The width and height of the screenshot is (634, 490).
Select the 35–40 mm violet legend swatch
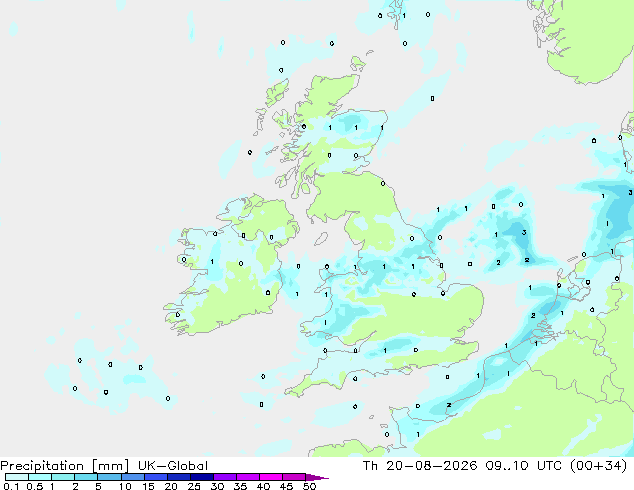247,477
